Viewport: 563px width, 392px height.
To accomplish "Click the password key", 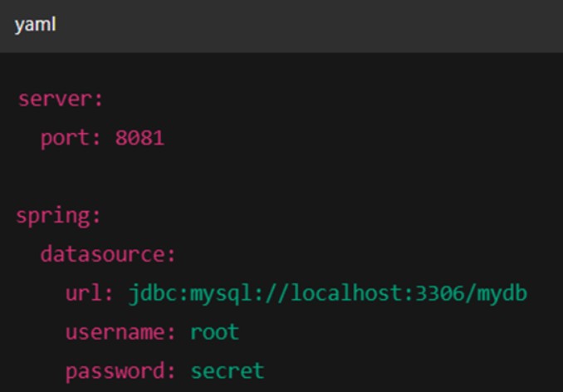I will [116, 370].
